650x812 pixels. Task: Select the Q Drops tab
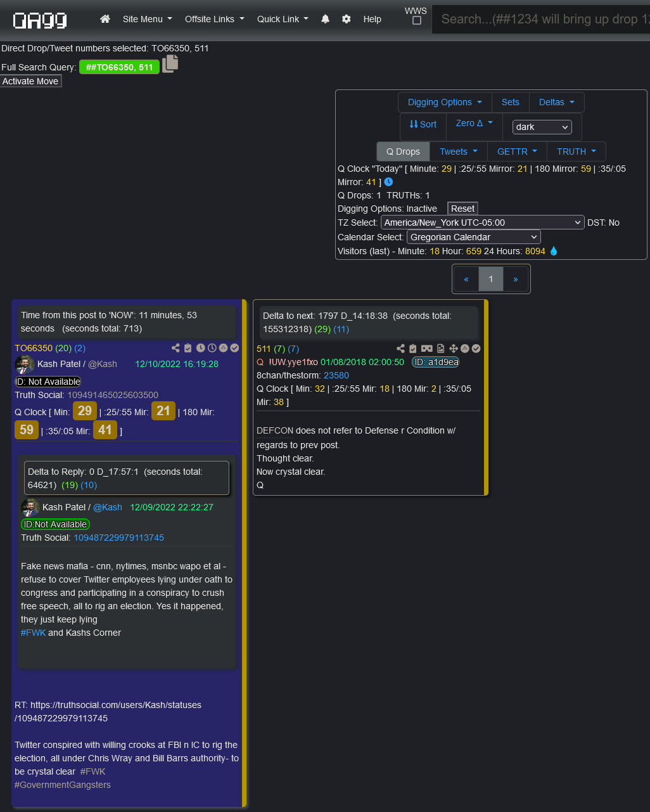(x=403, y=151)
